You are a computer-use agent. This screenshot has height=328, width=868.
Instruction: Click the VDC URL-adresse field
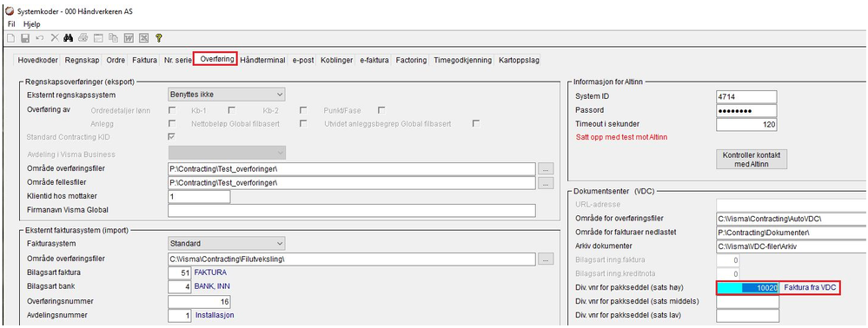point(791,205)
